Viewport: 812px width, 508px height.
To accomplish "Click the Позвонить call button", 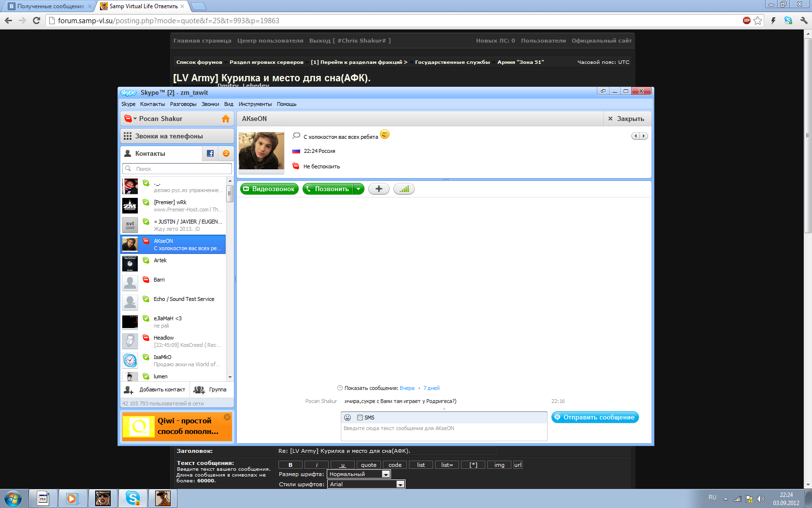I will 328,189.
